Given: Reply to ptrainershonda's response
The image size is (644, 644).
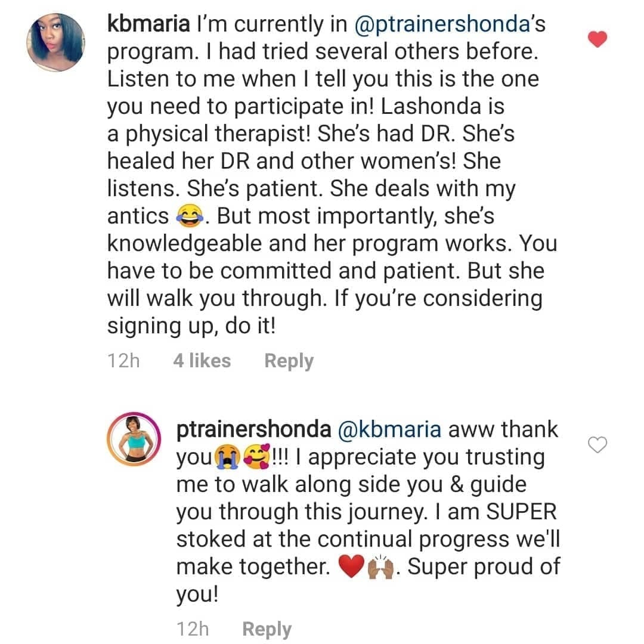Looking at the screenshot, I should (x=267, y=629).
